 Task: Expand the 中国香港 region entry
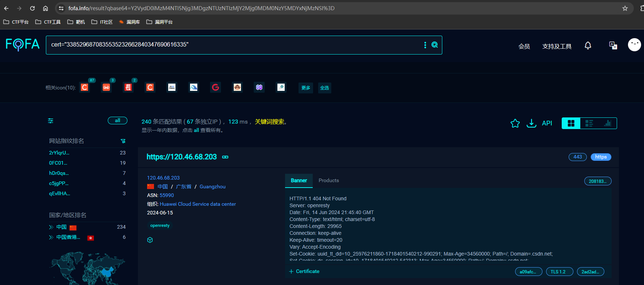51,237
